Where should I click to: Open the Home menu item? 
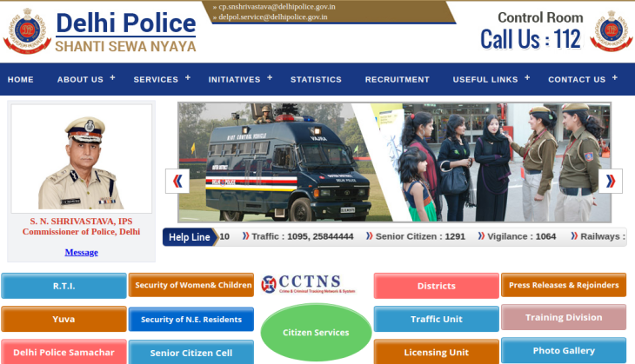[x=20, y=80]
